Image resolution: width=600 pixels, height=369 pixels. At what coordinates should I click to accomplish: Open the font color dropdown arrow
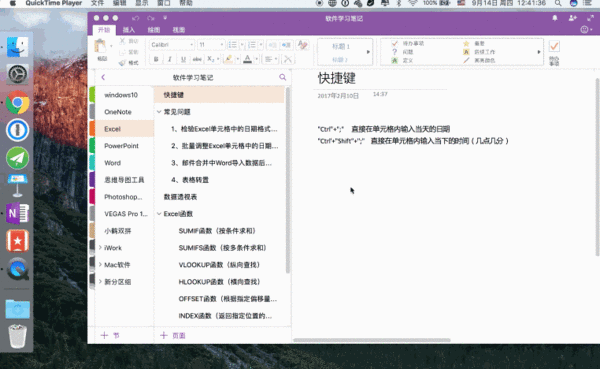pyautogui.click(x=256, y=59)
